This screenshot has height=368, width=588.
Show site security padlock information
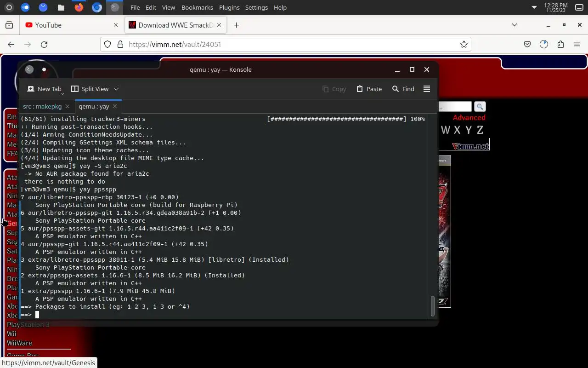point(120,44)
